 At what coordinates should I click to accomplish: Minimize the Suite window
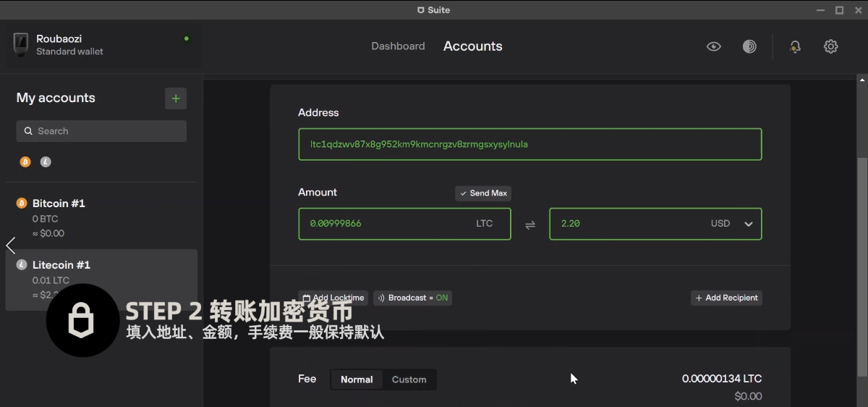click(x=821, y=10)
